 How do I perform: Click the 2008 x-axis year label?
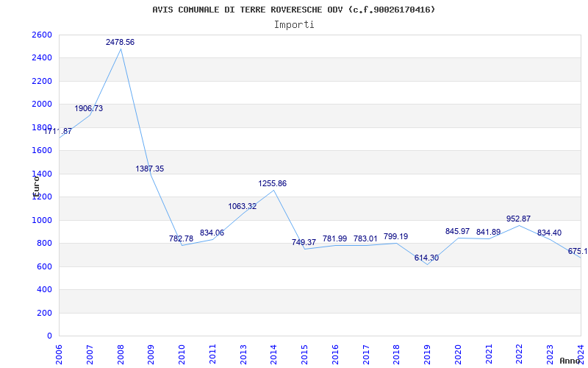121,355
